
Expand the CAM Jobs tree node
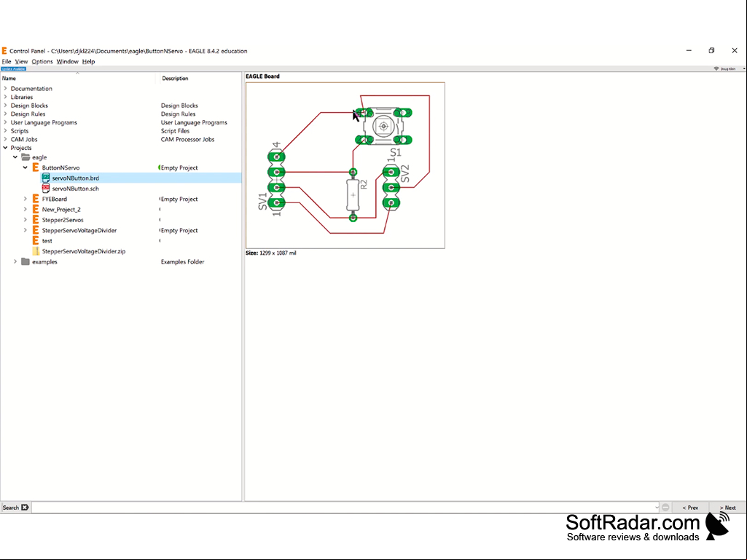[5, 140]
